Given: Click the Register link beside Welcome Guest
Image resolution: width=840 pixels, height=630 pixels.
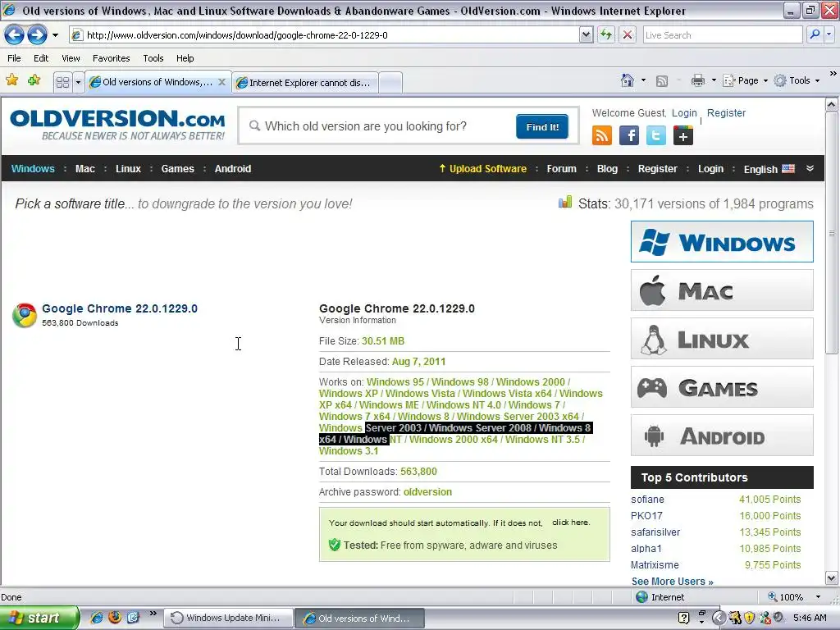Looking at the screenshot, I should (x=726, y=113).
